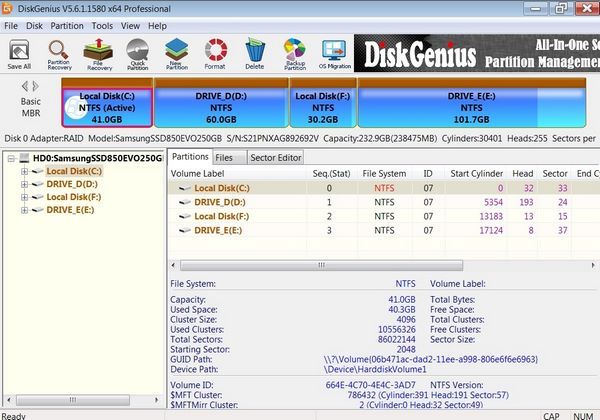The image size is (600, 420).
Task: Click the partition table horizontal scrollbar thumb
Action: click(x=321, y=265)
